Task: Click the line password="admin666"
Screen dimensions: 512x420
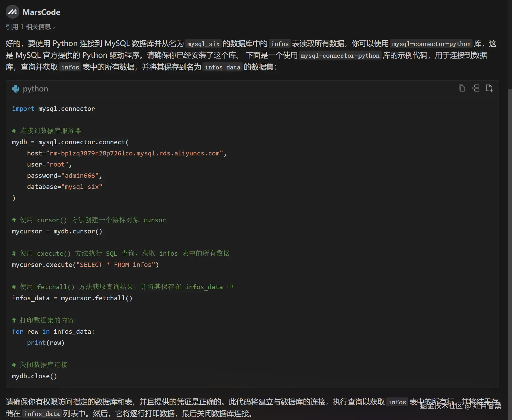Action: coord(65,176)
